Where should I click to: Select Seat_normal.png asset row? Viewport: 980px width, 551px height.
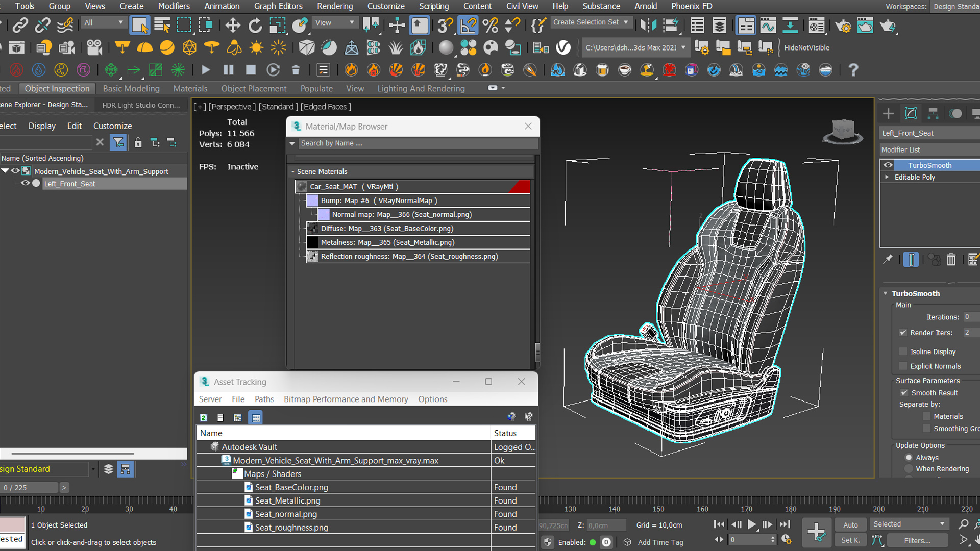[x=366, y=514]
